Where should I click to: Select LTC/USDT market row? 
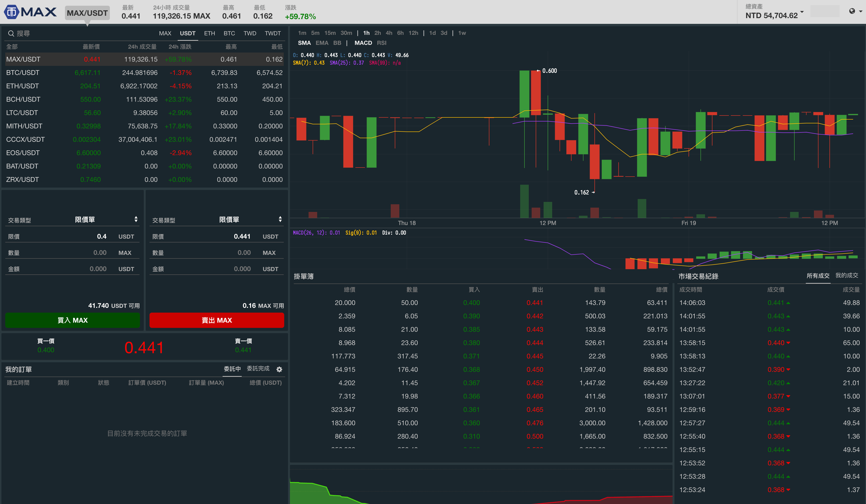(x=144, y=113)
